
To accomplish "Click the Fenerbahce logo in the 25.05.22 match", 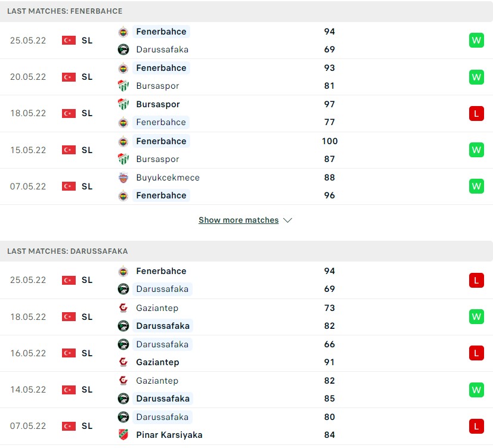I will 123,32.
